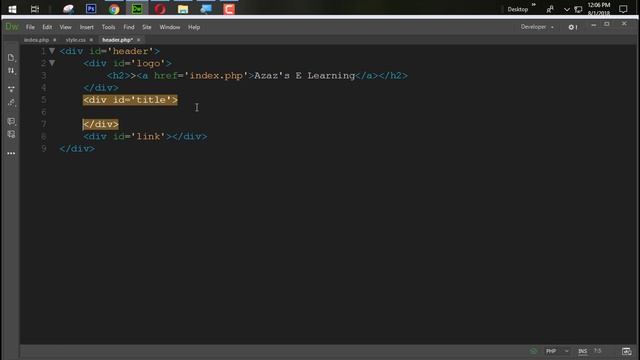Switch to the style.css tab
640x360 pixels.
pos(76,40)
